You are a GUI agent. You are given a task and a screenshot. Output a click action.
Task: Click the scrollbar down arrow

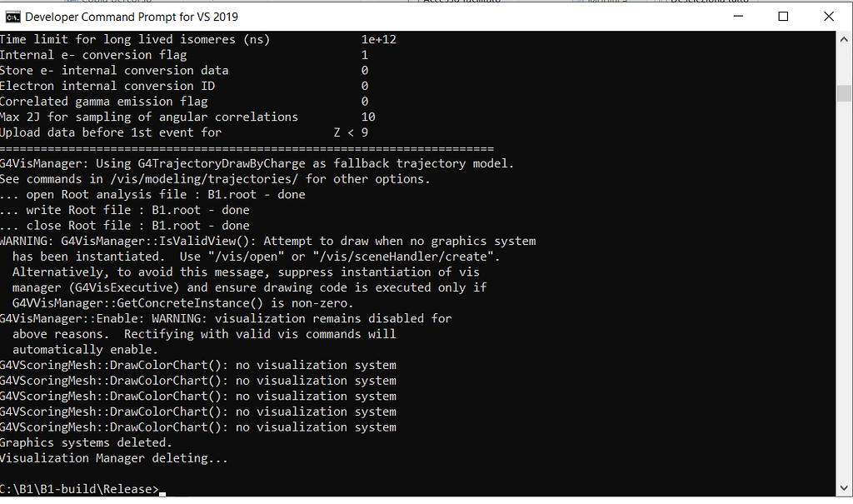[x=844, y=488]
